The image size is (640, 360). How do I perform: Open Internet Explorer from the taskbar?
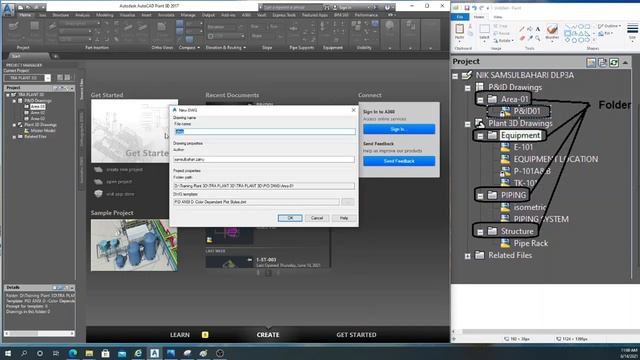(138, 353)
